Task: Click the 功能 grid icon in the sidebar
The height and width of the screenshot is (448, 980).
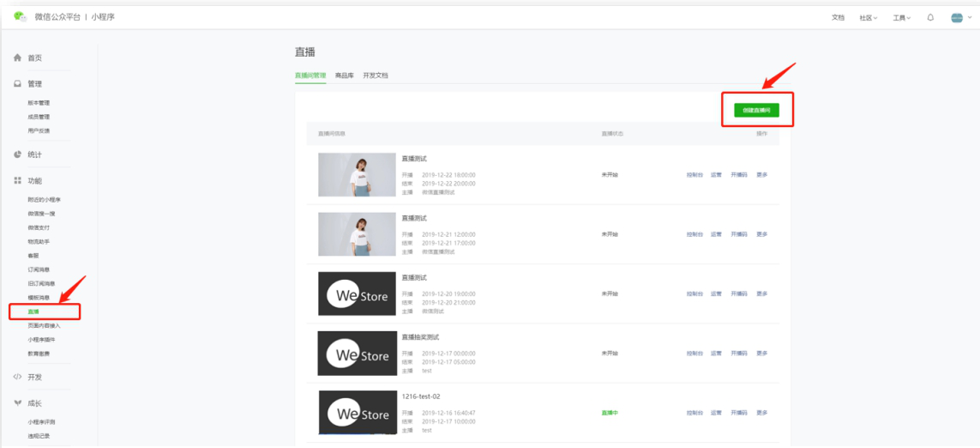Action: coord(17,181)
